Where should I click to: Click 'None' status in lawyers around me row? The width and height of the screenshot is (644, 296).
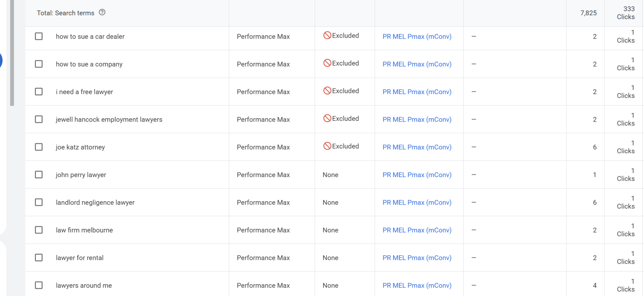pyautogui.click(x=330, y=285)
